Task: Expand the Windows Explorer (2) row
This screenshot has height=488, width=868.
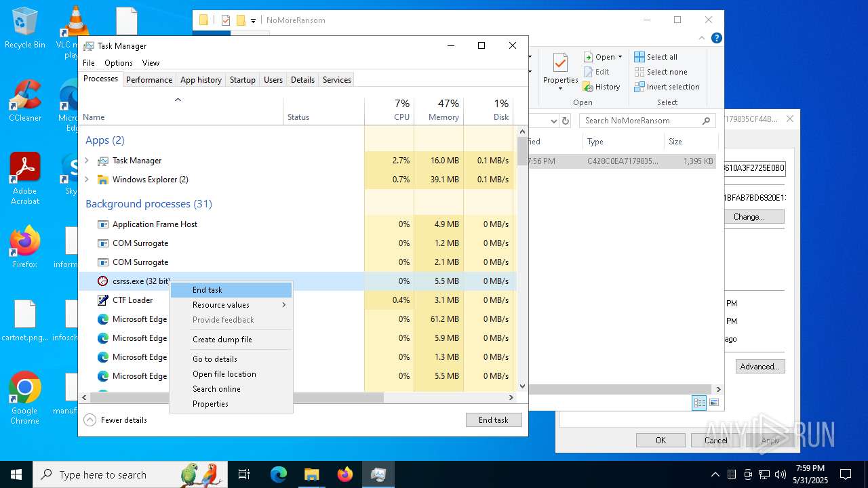Action: coord(87,180)
